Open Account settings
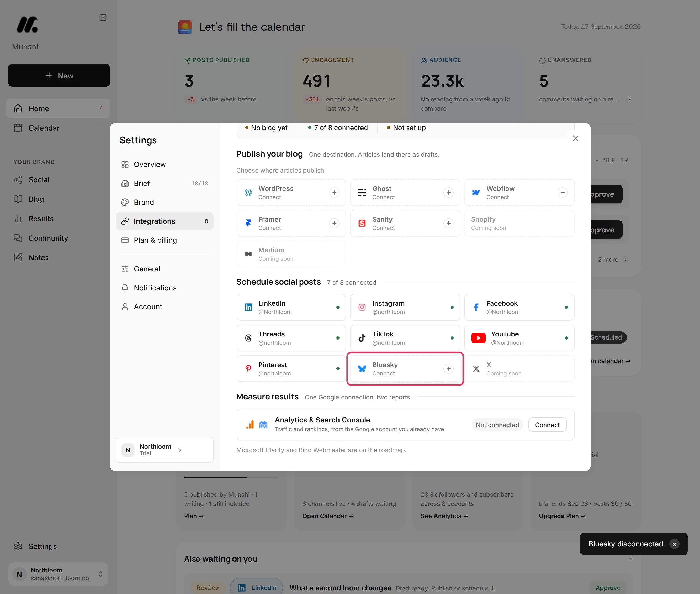The image size is (700, 594). pos(165,307)
